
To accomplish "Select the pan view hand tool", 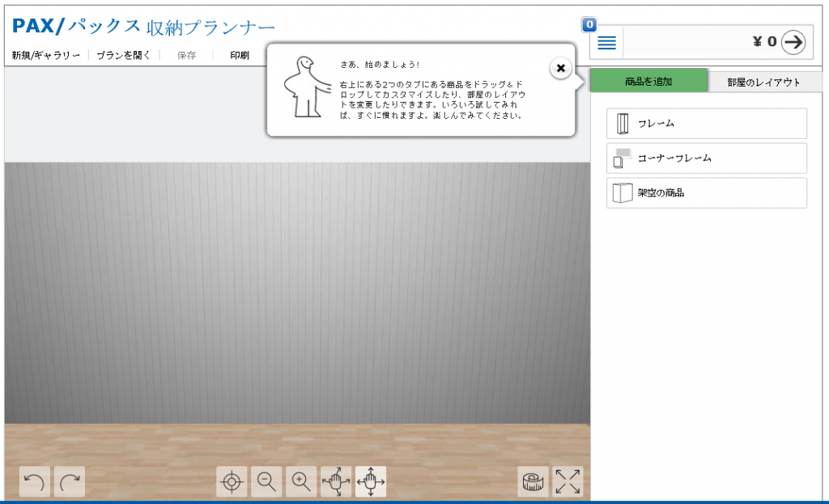I will point(371,481).
